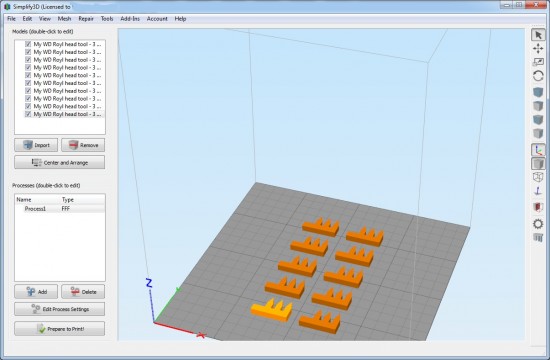
Task: Click the Import models button
Action: [x=36, y=145]
